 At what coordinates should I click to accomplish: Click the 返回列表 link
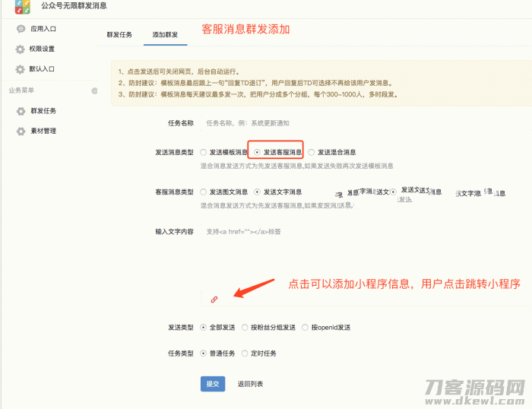pos(250,384)
